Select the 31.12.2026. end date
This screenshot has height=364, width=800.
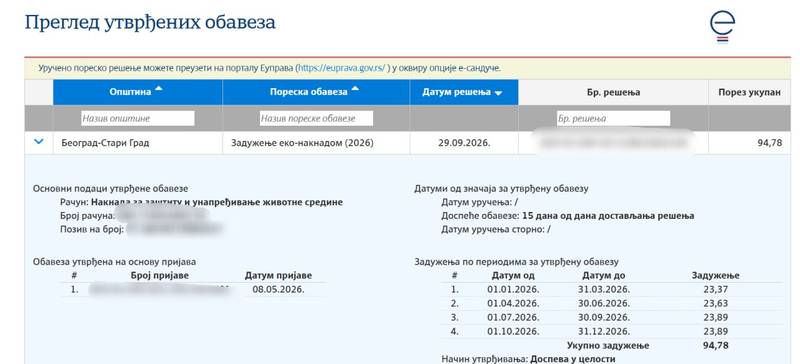pyautogui.click(x=604, y=331)
